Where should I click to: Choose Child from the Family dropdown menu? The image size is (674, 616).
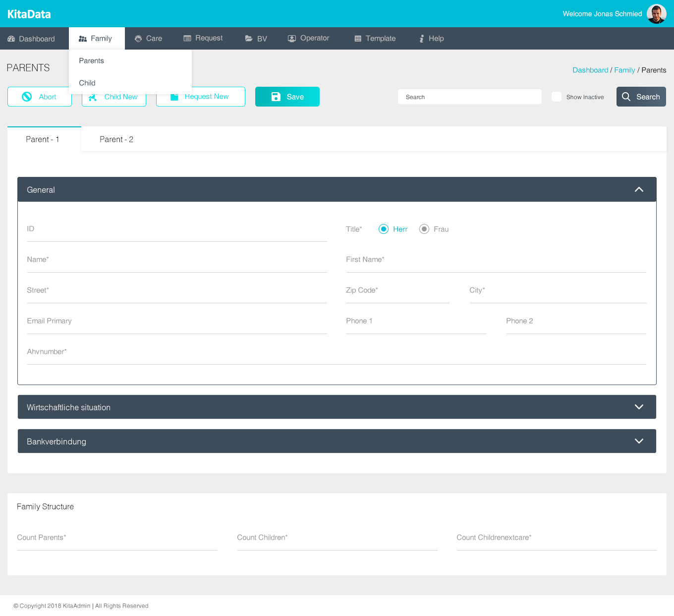87,83
